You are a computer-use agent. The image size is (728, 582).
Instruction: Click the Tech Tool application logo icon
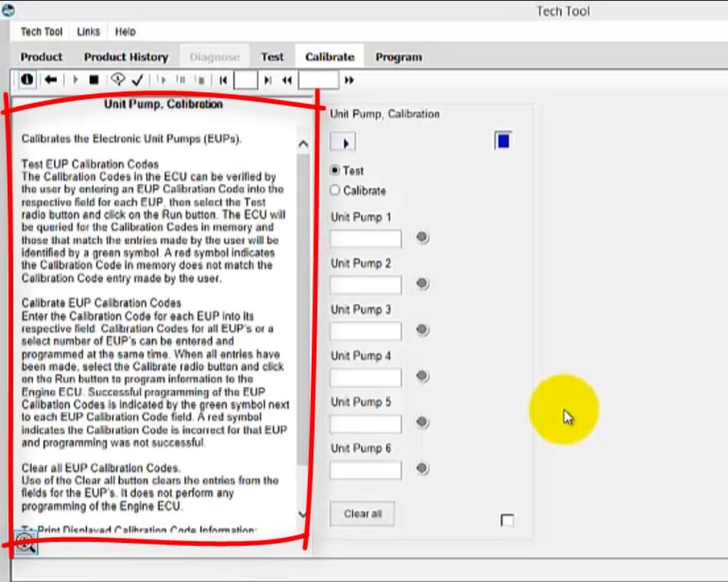(8, 11)
